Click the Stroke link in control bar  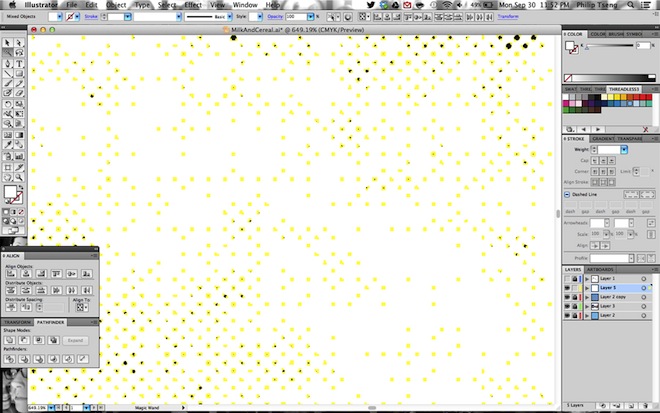click(91, 16)
